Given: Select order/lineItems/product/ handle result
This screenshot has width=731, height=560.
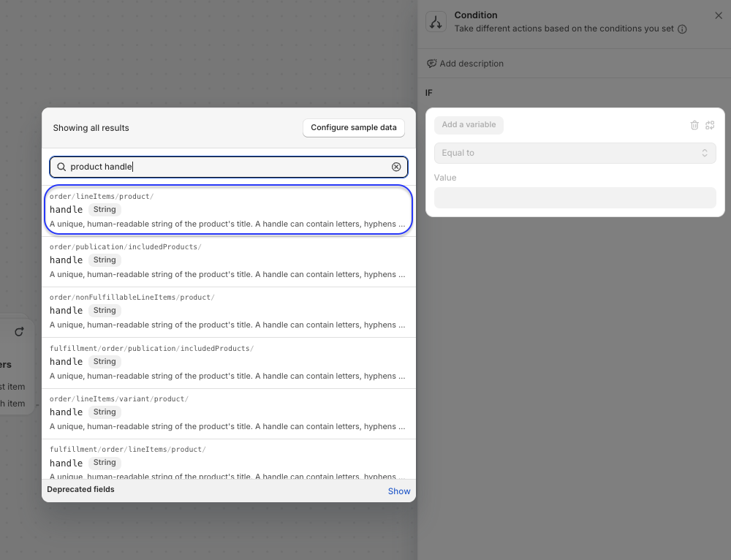Looking at the screenshot, I should [x=228, y=211].
